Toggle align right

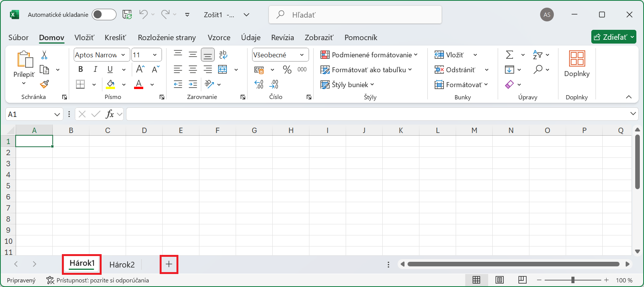point(208,69)
